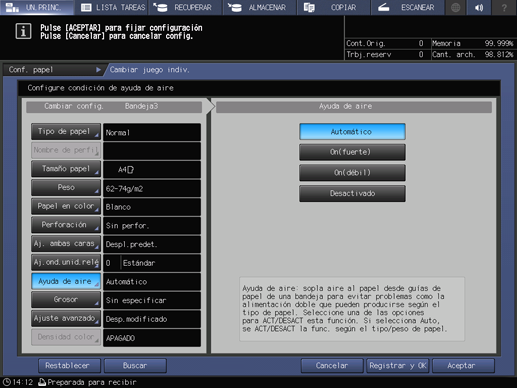Click the clock icon in status bar

[7, 382]
